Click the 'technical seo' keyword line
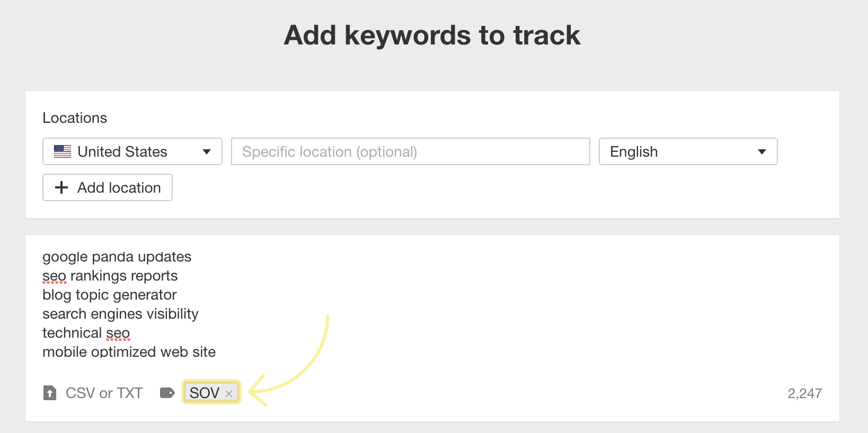 pos(86,333)
